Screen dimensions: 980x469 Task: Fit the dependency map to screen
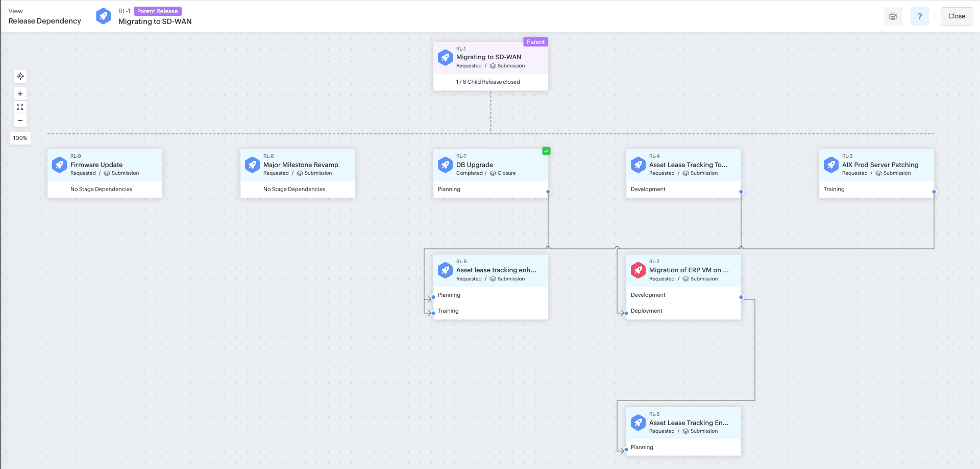coord(20,107)
